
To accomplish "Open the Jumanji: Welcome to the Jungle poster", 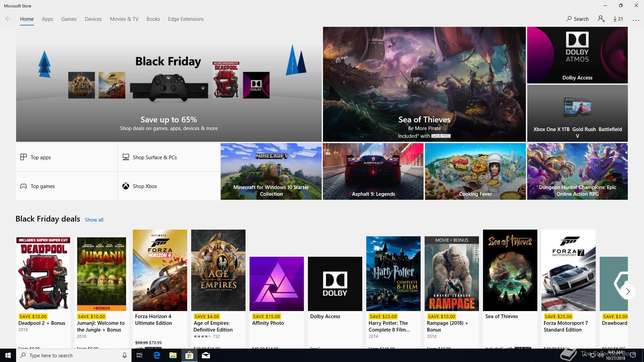I will [x=102, y=274].
